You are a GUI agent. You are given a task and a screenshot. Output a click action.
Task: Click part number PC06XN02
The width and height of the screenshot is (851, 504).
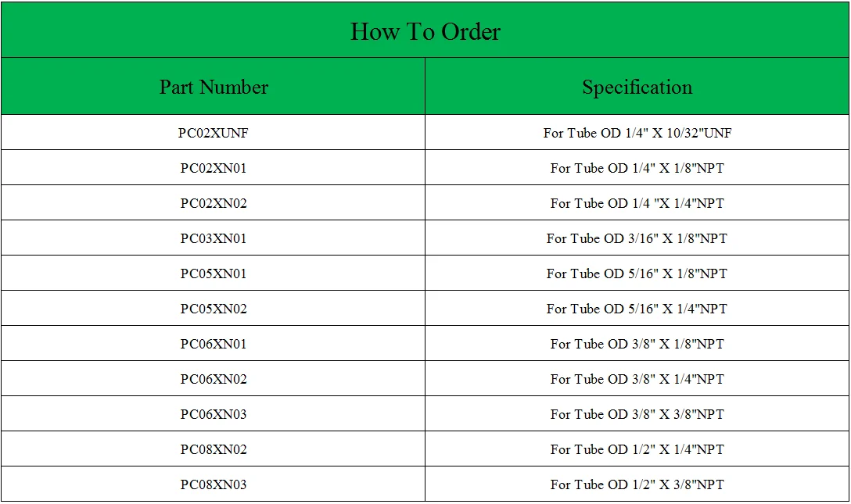click(x=214, y=379)
